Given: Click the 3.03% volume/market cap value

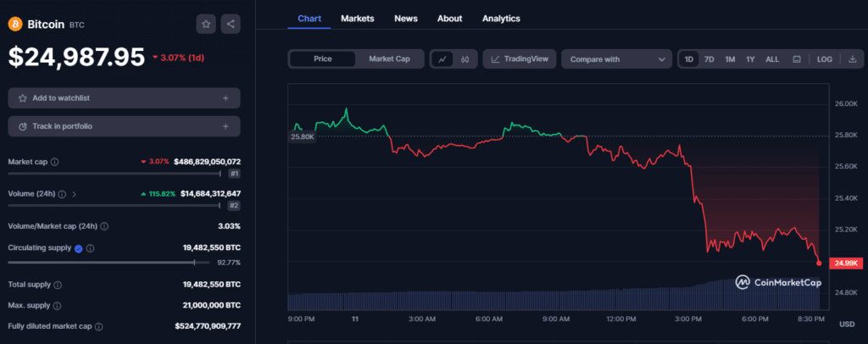Looking at the screenshot, I should pos(230,226).
